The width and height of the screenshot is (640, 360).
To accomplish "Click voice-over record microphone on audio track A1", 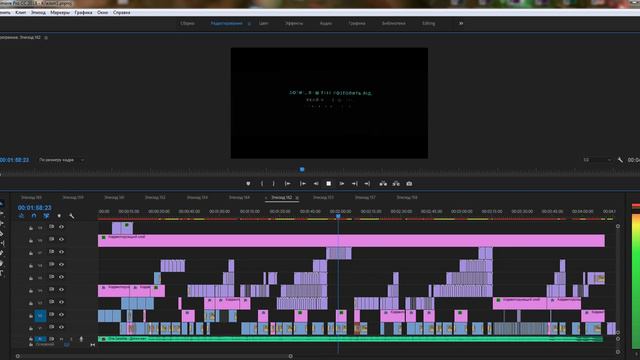I will 81,339.
